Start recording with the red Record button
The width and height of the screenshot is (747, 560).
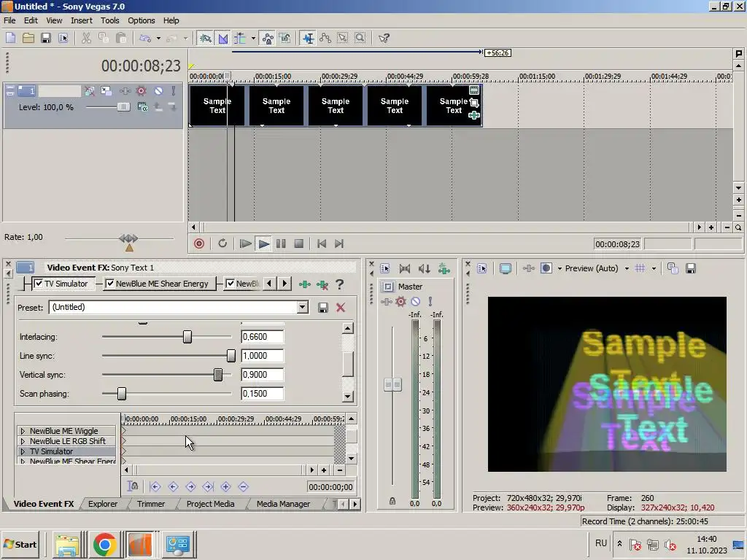coord(199,244)
